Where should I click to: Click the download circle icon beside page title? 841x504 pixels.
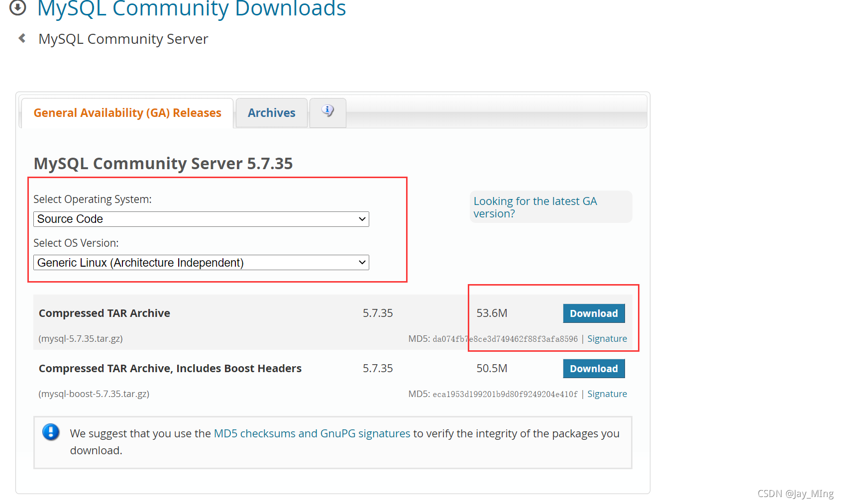pyautogui.click(x=18, y=7)
